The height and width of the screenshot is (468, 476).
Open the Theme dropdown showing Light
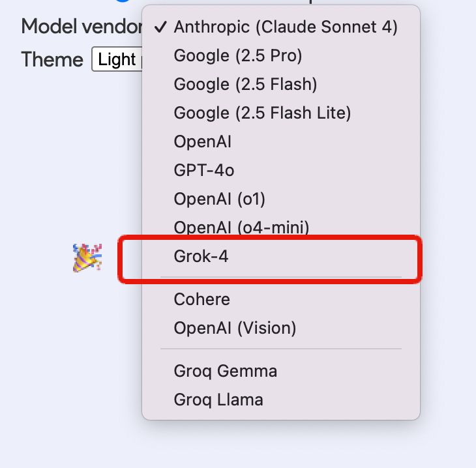[x=117, y=60]
